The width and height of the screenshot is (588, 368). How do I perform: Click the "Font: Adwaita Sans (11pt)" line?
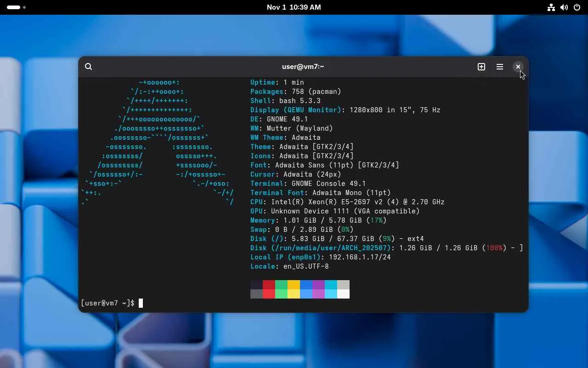(x=325, y=165)
